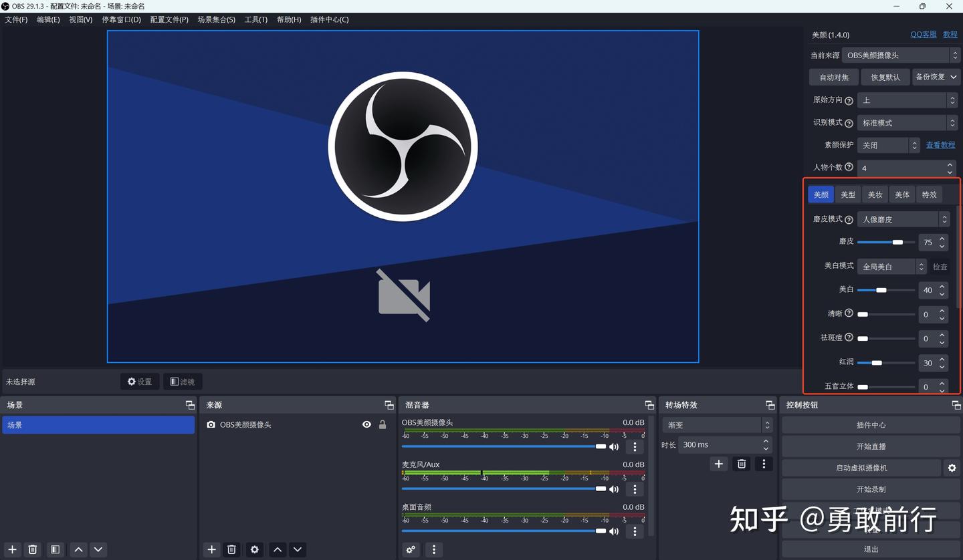Viewport: 963px width, 560px height.
Task: Add a new scene with the plus icon
Action: point(13,549)
